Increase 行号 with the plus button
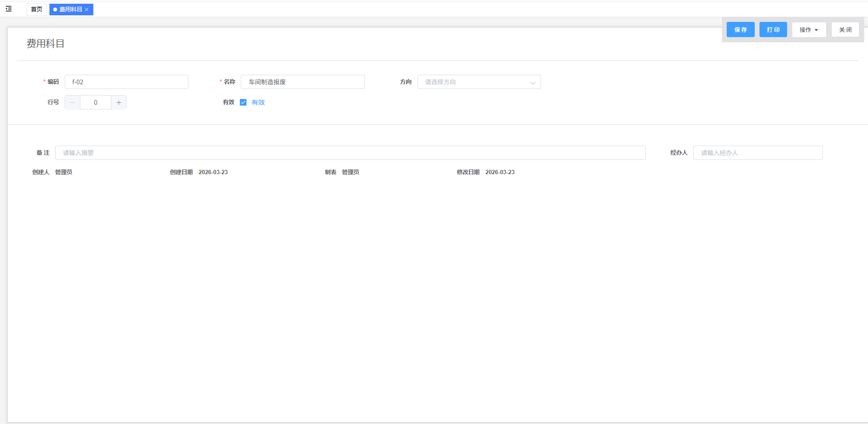 coord(119,102)
